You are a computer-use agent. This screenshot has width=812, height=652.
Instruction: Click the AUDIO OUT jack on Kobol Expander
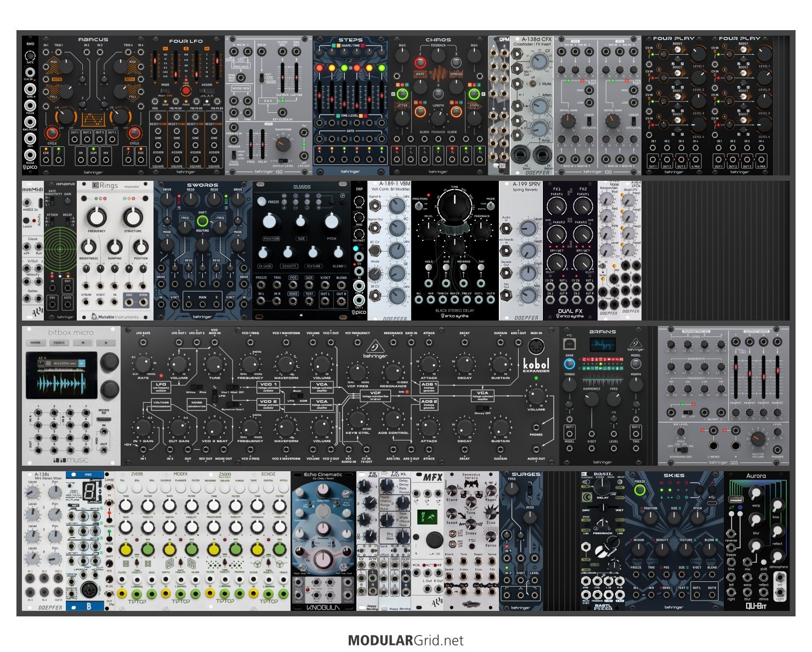pyautogui.click(x=536, y=450)
